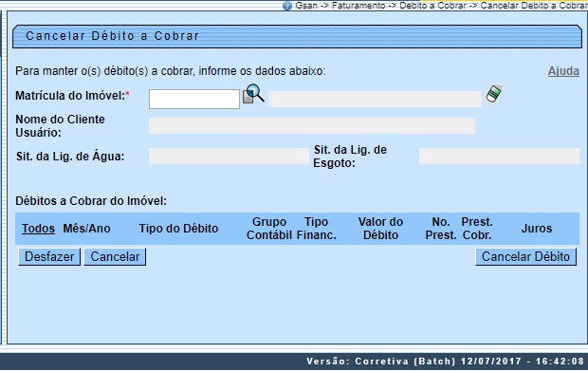The height and width of the screenshot is (371, 588).
Task: Click the Juros column header
Action: click(x=537, y=228)
